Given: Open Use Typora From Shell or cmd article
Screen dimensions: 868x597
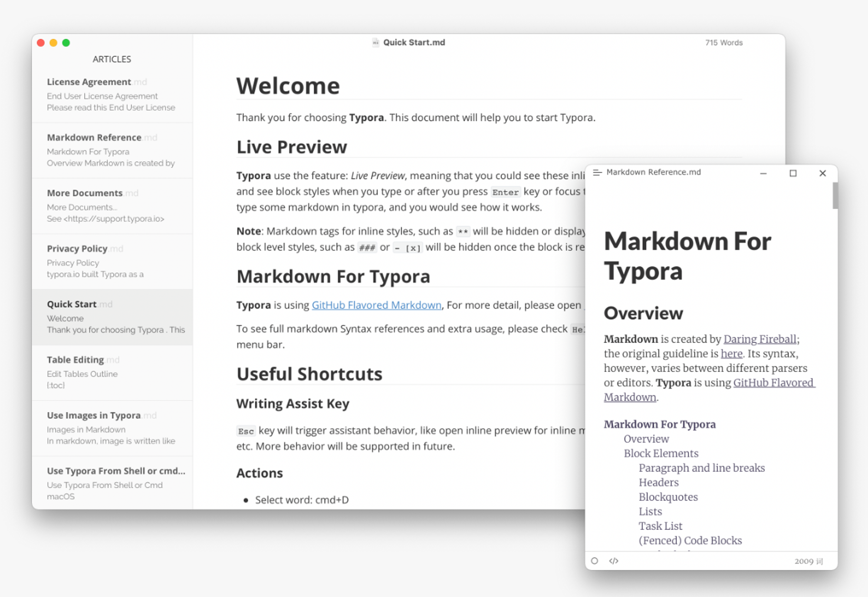Looking at the screenshot, I should click(x=112, y=482).
